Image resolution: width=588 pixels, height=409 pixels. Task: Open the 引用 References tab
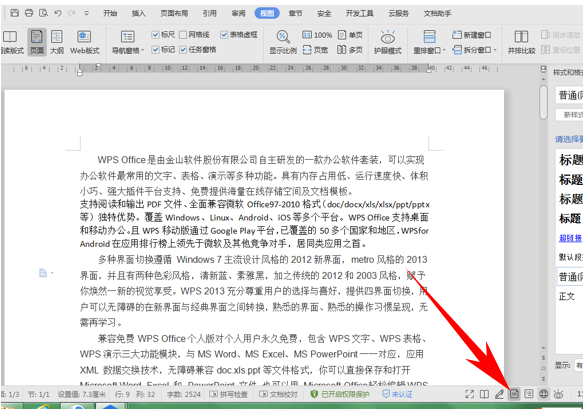pos(210,13)
